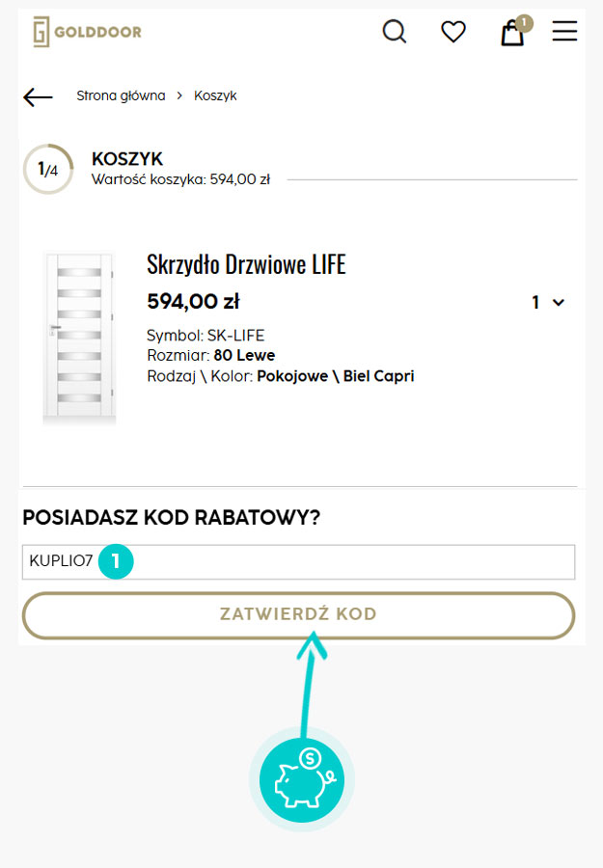603x868 pixels.
Task: Click the Pokojowe \ Biel Capri variant text
Action: tap(335, 376)
